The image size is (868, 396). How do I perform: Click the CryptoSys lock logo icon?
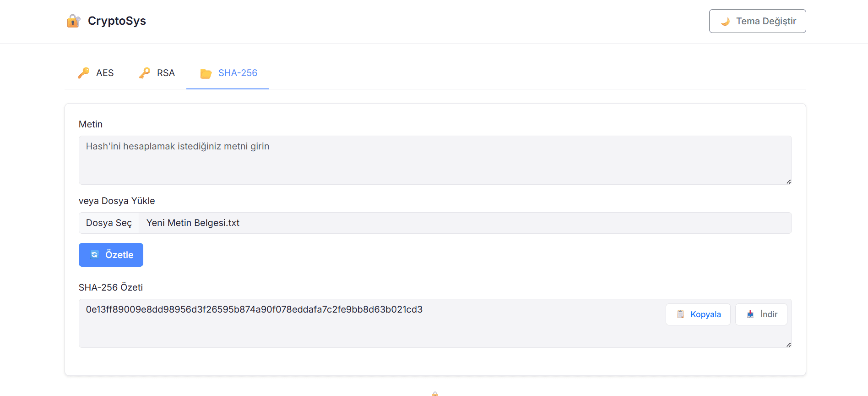tap(73, 21)
